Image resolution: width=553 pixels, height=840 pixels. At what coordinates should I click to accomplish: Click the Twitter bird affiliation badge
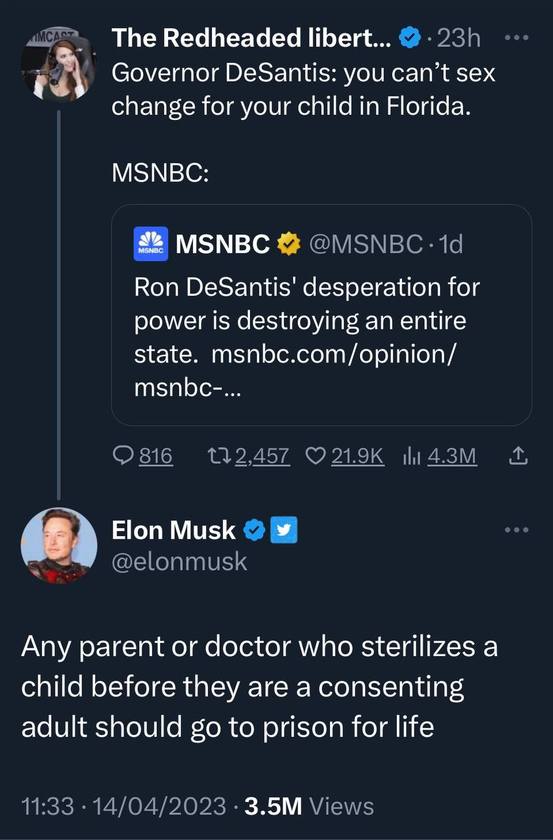coord(283,530)
